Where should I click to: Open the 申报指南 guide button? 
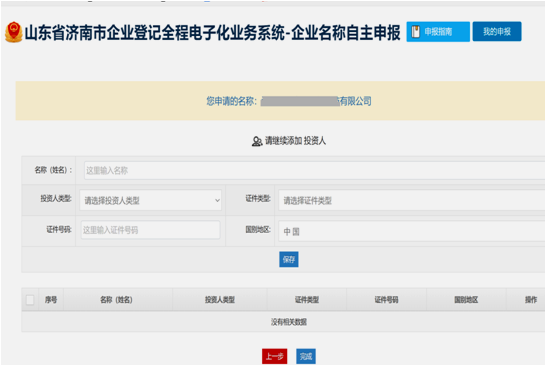coord(438,32)
